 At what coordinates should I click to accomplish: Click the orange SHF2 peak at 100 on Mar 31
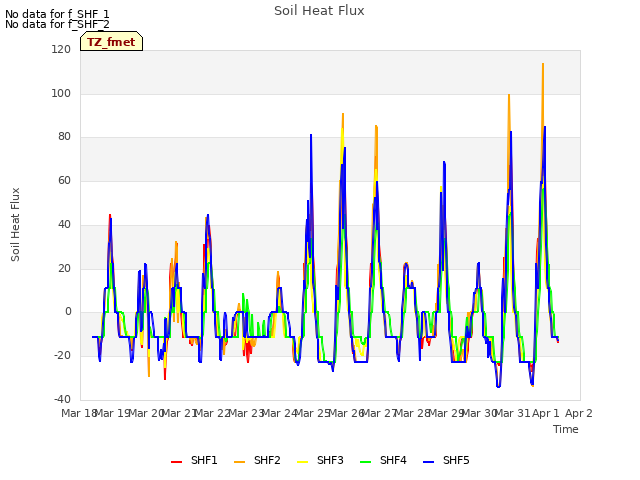click(x=509, y=95)
